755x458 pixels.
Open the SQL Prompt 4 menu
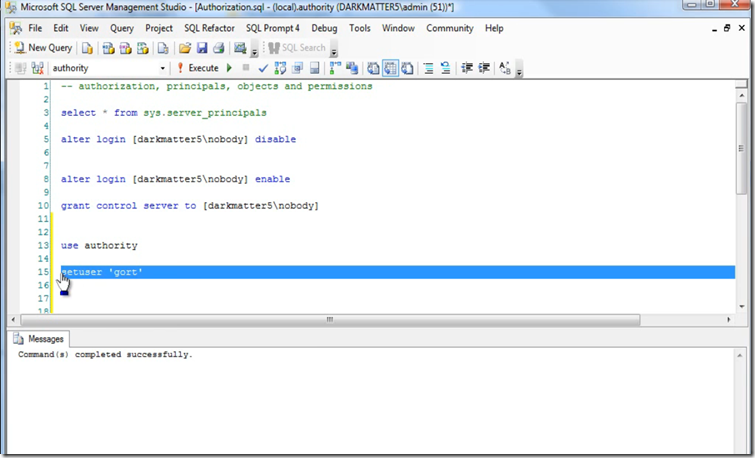click(x=273, y=28)
